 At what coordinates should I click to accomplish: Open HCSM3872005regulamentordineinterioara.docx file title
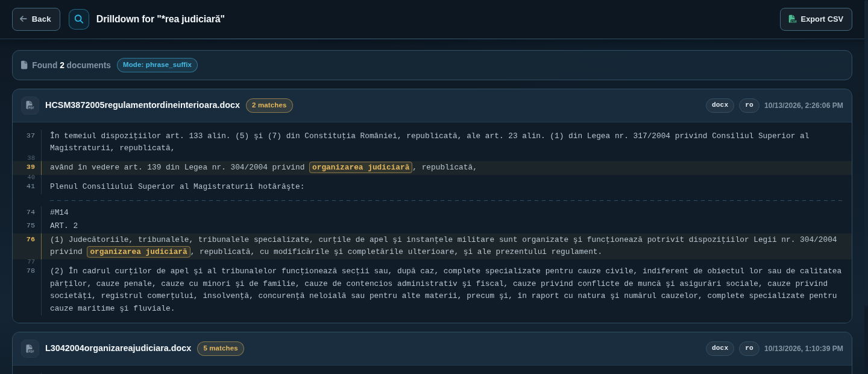tap(142, 106)
